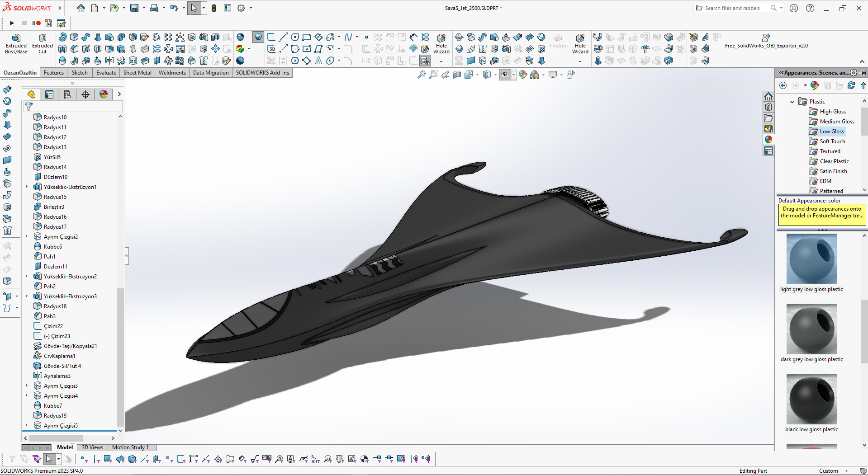Toggle the shaded display style cube
Viewport: 868px width, 475px height.
[x=486, y=75]
